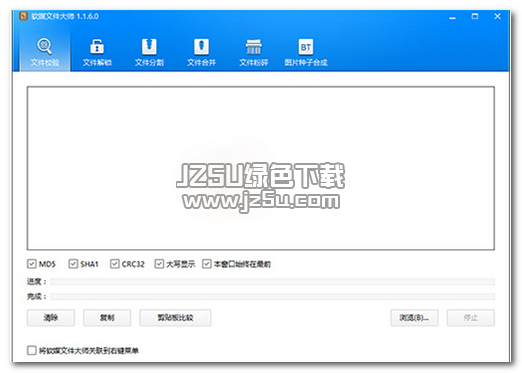Click the app logo in title bar

tap(23, 16)
